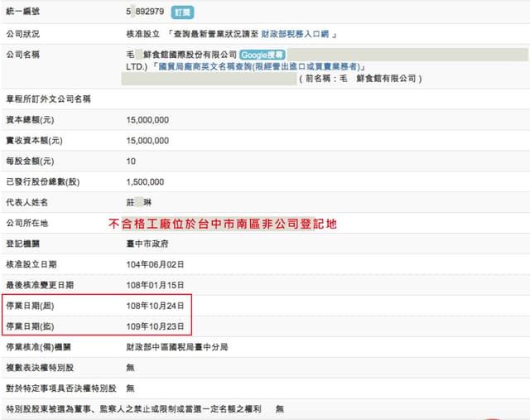Click the 複數表決權特別股 label
The height and width of the screenshot is (420, 530).
(40, 368)
